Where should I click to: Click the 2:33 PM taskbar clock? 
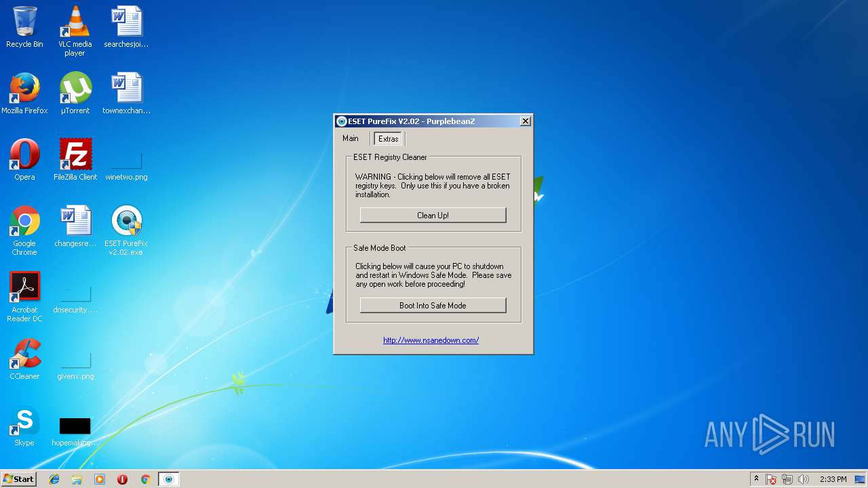coord(833,479)
